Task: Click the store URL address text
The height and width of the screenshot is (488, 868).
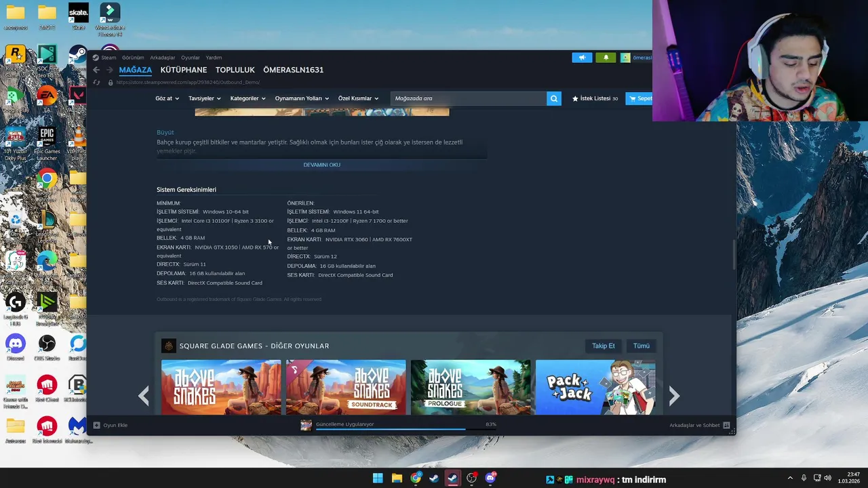Action: click(188, 82)
